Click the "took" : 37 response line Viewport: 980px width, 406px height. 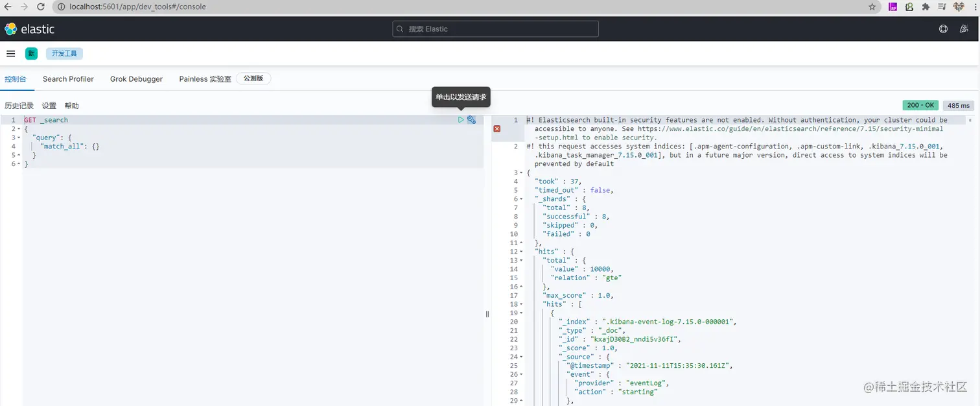[558, 182]
